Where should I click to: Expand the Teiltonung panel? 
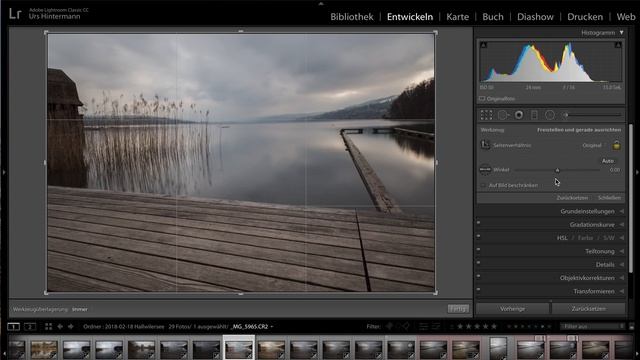pyautogui.click(x=622, y=251)
